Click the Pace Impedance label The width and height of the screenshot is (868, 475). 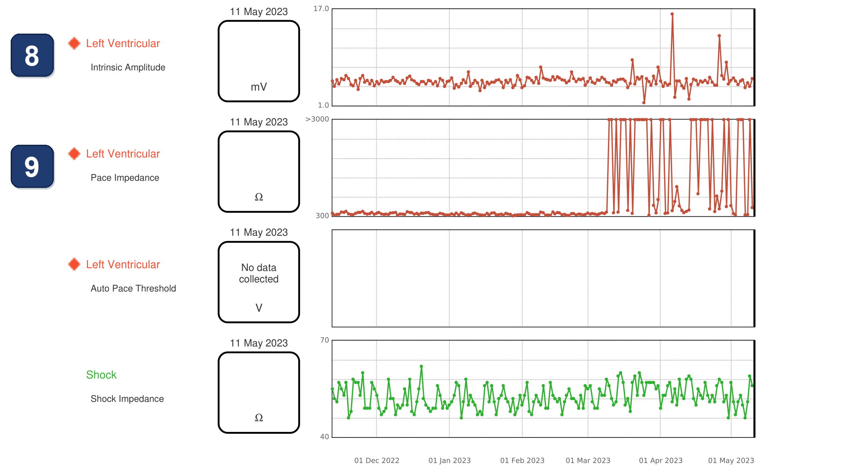[125, 178]
